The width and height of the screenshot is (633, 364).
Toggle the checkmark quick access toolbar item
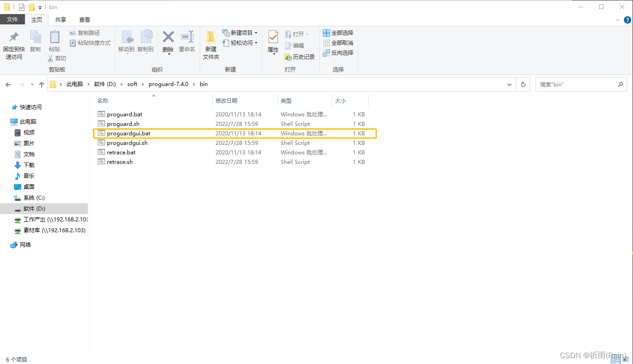click(x=21, y=7)
